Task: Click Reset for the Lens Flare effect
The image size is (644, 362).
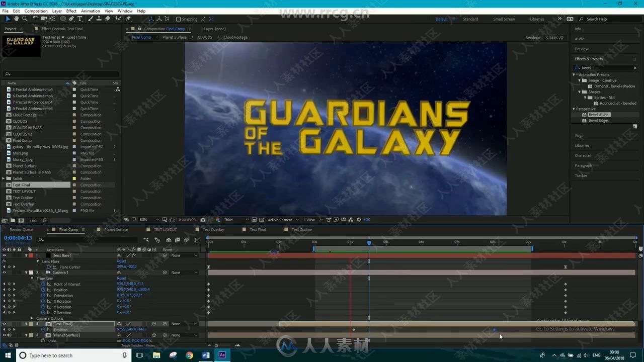Action: click(x=121, y=261)
